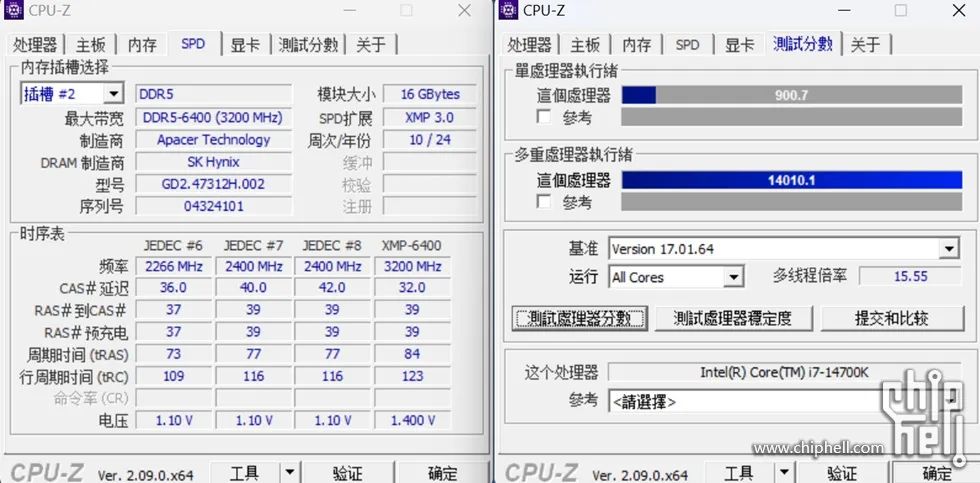The image size is (980, 483).
Task: Click 制造商 field Apacer Technology
Action: pos(214,139)
